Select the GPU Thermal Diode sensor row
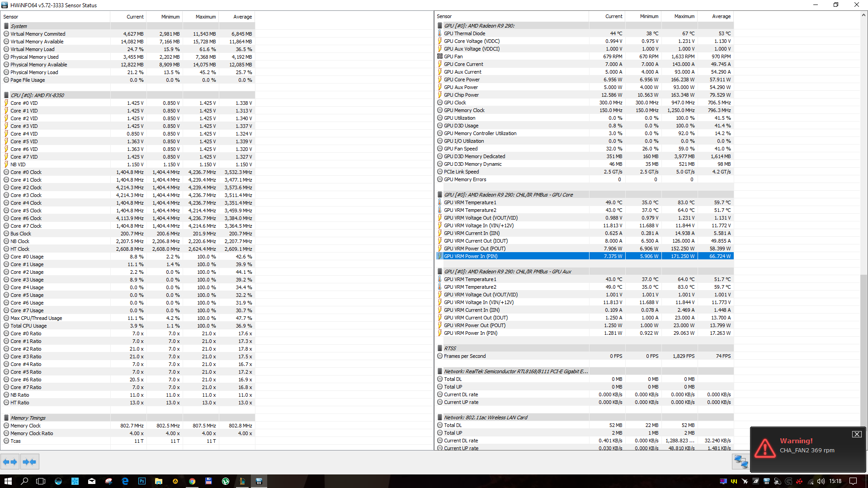The height and width of the screenshot is (488, 868). (465, 33)
